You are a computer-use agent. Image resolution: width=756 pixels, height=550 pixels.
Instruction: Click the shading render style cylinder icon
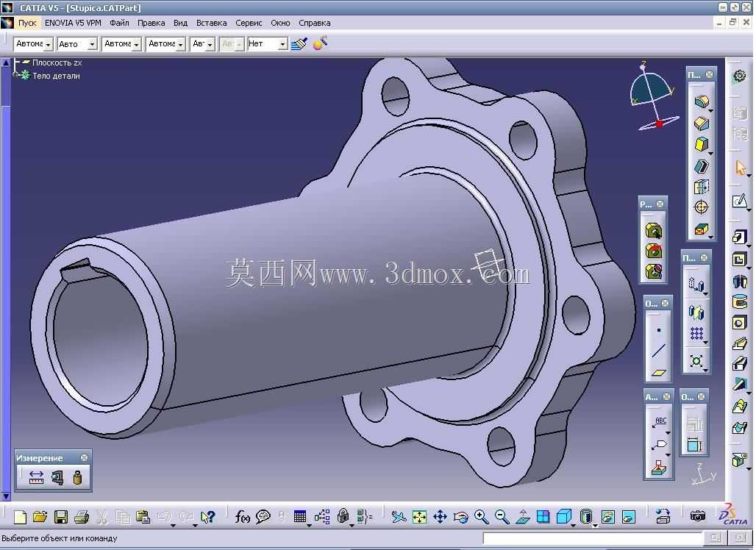coord(586,517)
